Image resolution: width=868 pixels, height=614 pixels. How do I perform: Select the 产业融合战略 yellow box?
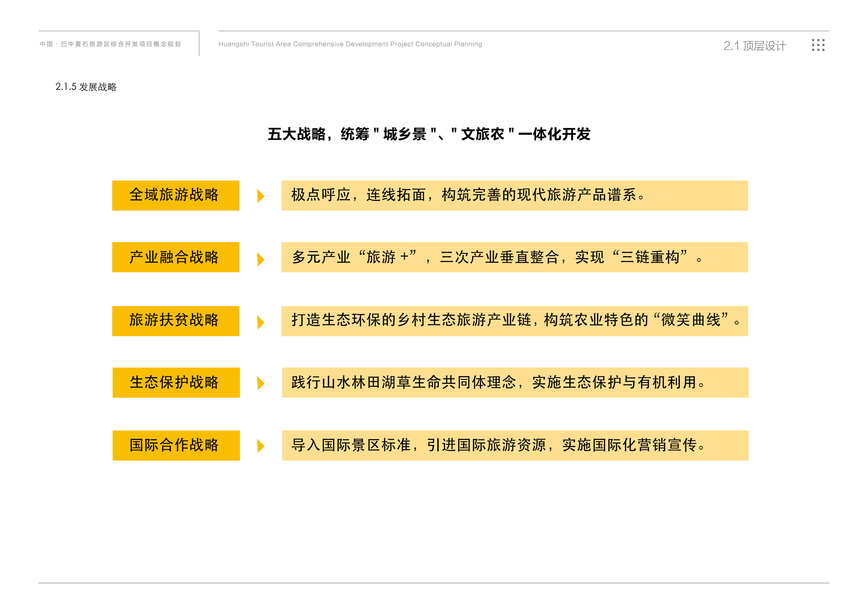[x=176, y=257]
